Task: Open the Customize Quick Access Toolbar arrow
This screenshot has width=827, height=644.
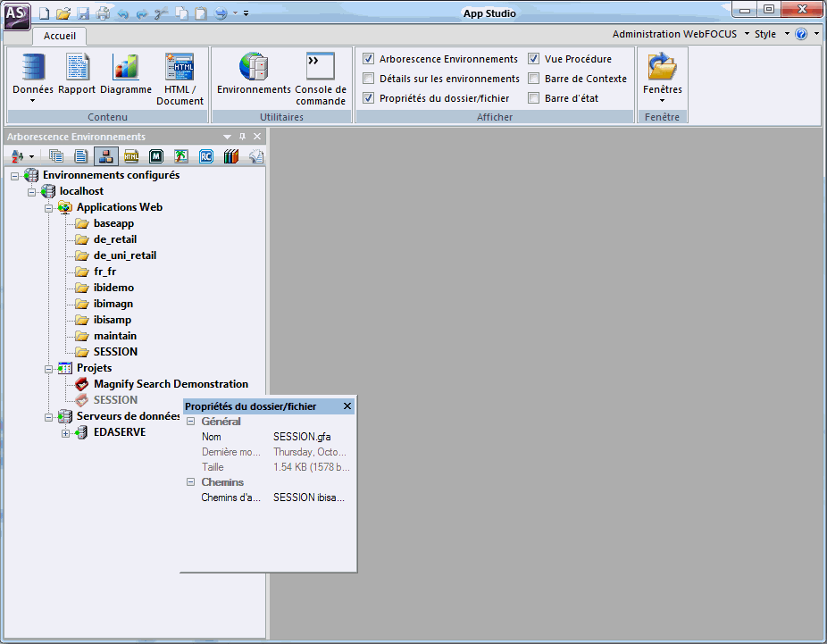Action: [246, 13]
